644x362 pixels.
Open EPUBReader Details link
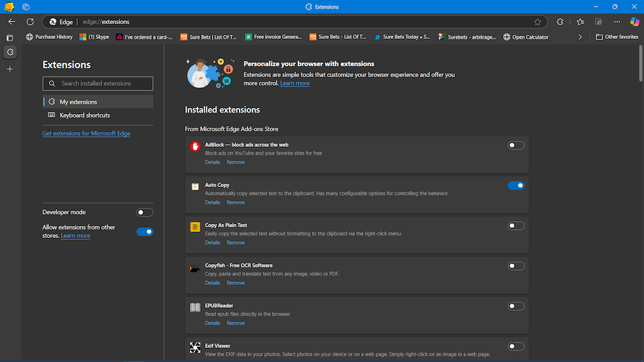(x=213, y=323)
